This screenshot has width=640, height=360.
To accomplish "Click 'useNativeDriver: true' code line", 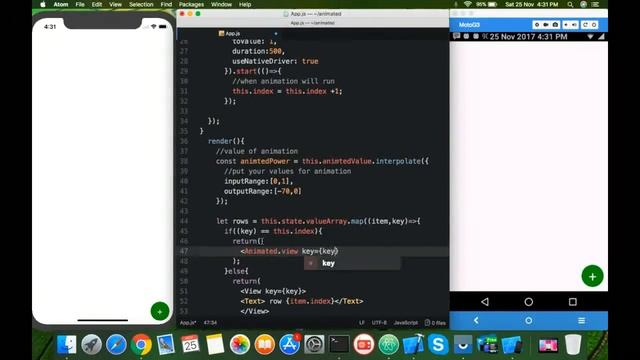I will point(275,61).
